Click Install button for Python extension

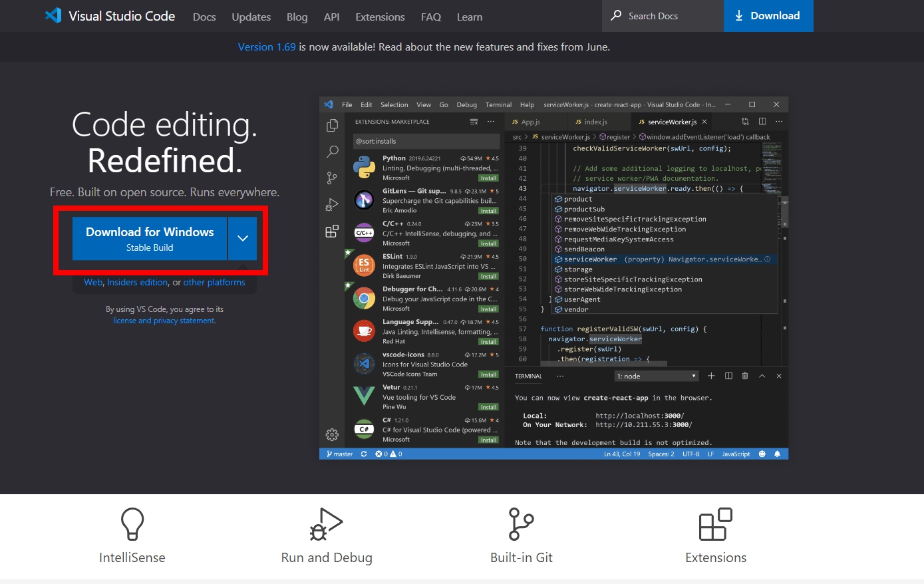489,178
